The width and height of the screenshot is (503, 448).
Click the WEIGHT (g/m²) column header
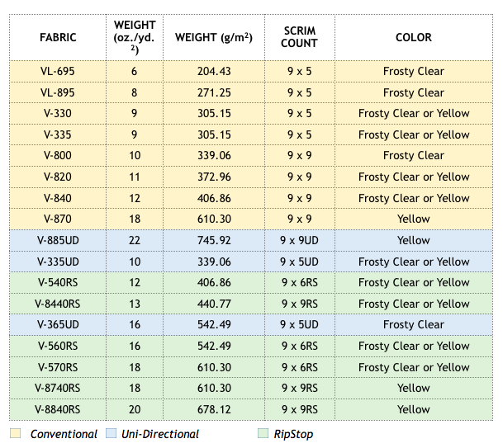pos(214,37)
